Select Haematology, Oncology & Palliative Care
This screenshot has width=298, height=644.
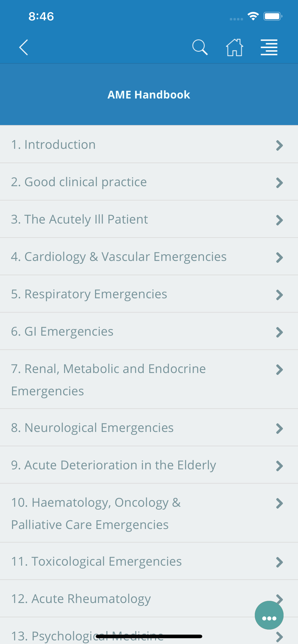point(149,513)
